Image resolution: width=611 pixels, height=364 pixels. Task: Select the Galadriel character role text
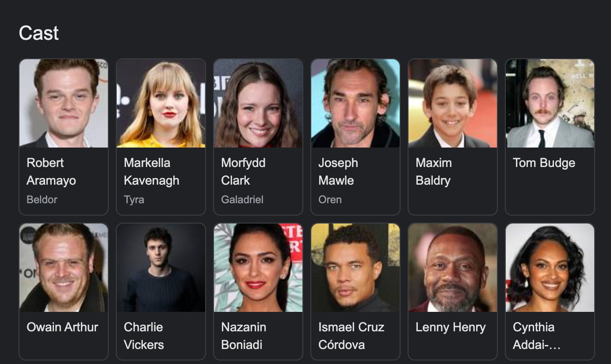[242, 200]
